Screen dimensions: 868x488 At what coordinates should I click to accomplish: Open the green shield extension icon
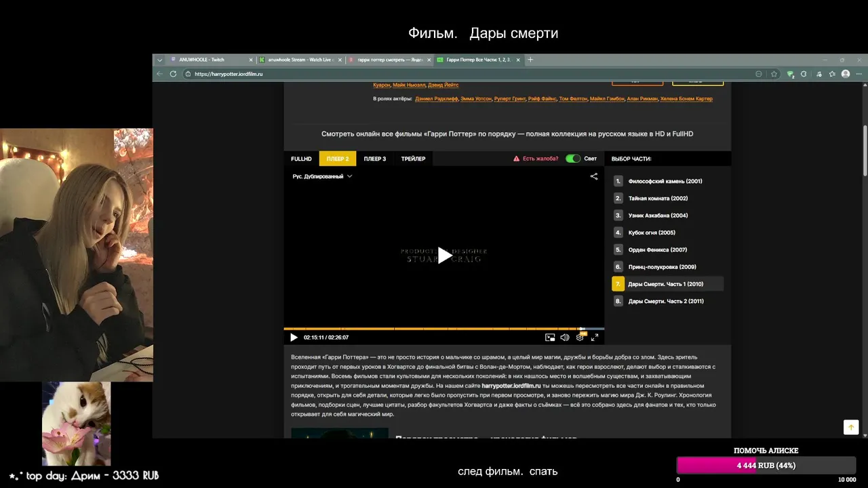[x=791, y=74]
